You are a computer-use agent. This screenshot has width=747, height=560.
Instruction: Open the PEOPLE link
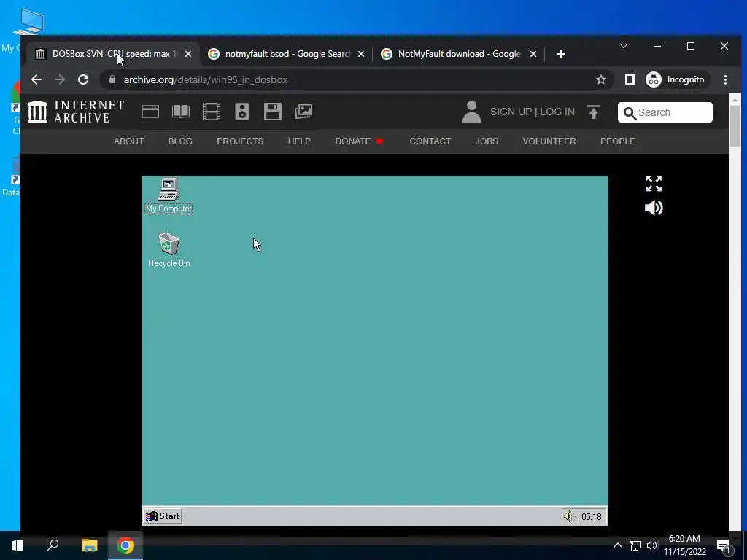[x=617, y=141]
